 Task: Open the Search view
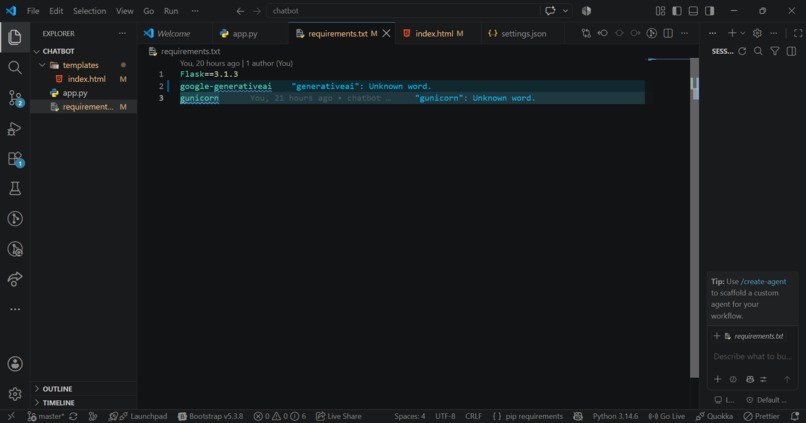[x=14, y=67]
